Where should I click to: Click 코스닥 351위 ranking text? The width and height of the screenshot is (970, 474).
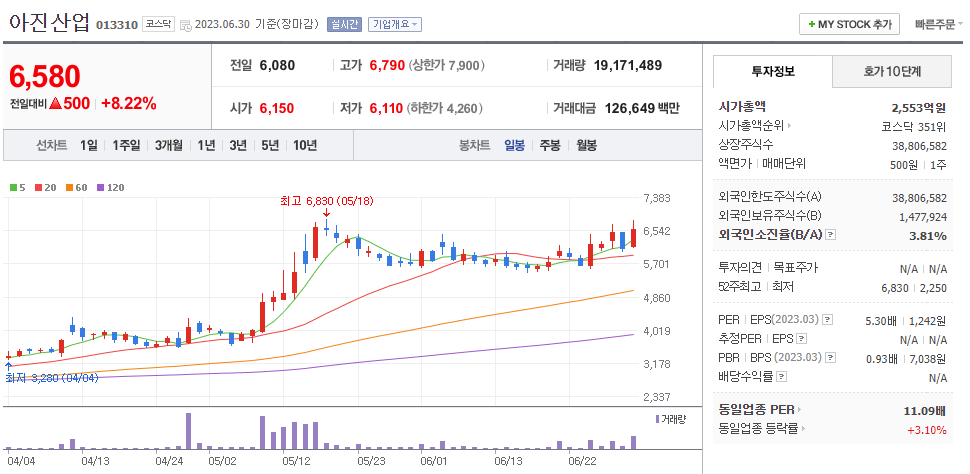(914, 126)
